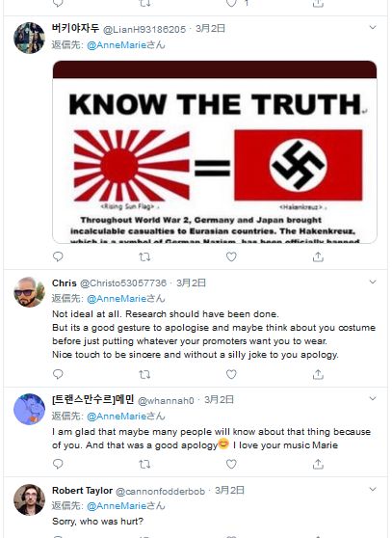Viewport: 392px width, 538px height.
Task: Like the whannah0 tweet about Marie's music
Action: pyautogui.click(x=231, y=464)
